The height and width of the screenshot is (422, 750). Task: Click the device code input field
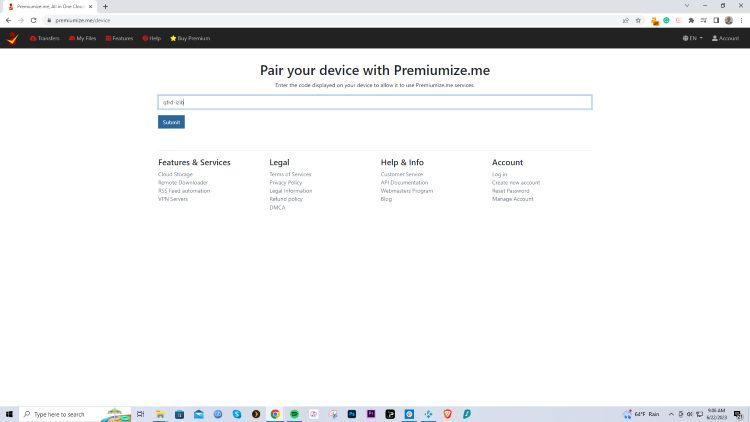coord(375,102)
